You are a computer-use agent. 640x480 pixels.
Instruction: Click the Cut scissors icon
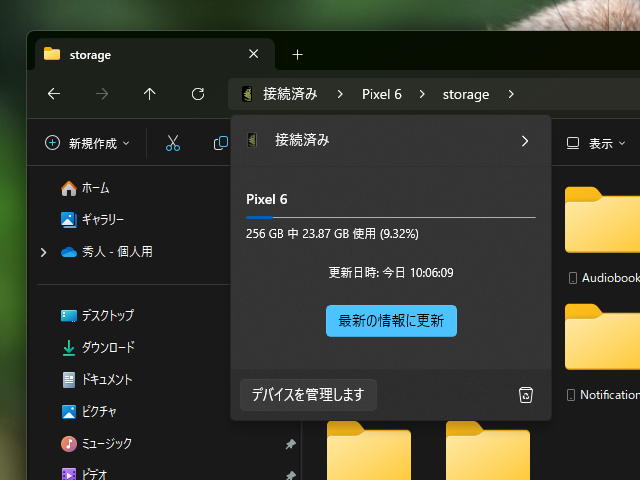click(173, 143)
